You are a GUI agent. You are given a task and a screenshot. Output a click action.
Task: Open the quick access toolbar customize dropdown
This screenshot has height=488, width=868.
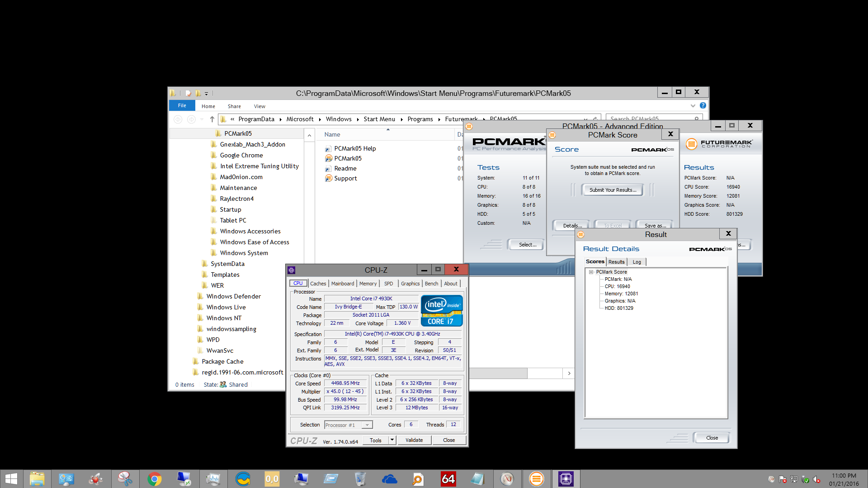pyautogui.click(x=206, y=94)
